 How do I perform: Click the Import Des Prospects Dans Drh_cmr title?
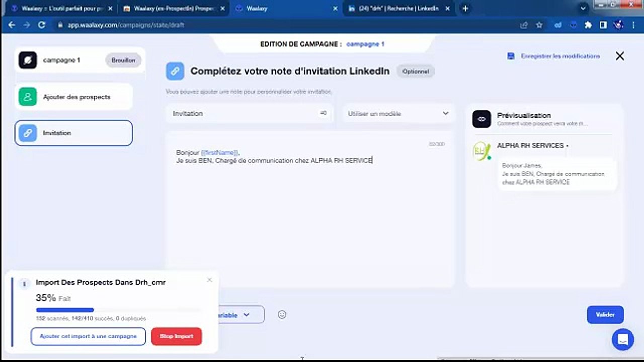point(101,283)
